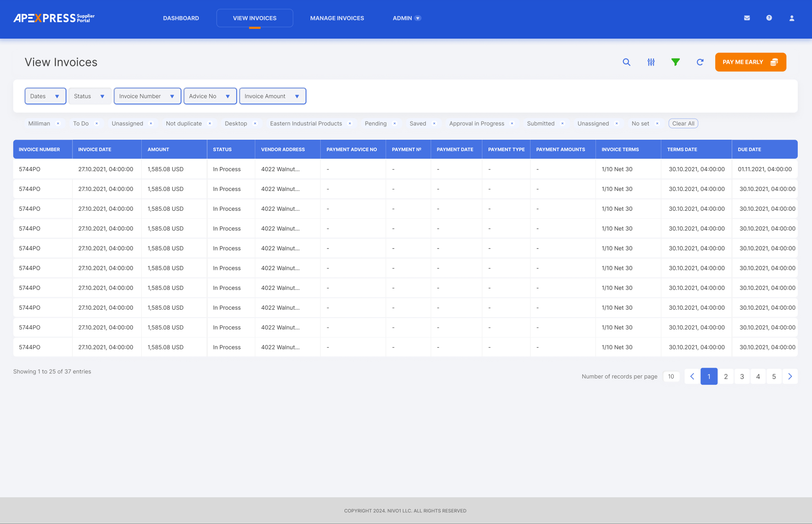812x524 pixels.
Task: Go to the next page arrow
Action: [790, 376]
